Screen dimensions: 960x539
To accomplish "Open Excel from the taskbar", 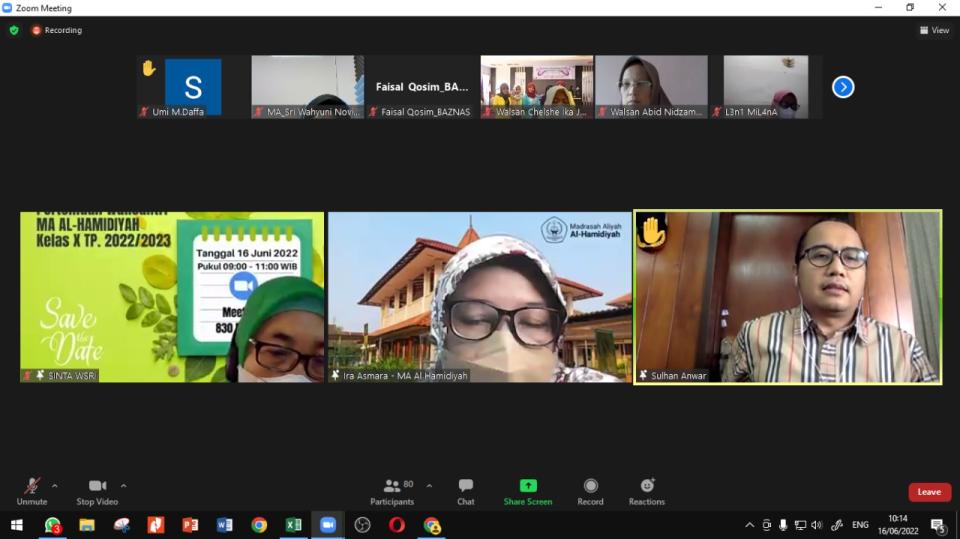I will [293, 525].
